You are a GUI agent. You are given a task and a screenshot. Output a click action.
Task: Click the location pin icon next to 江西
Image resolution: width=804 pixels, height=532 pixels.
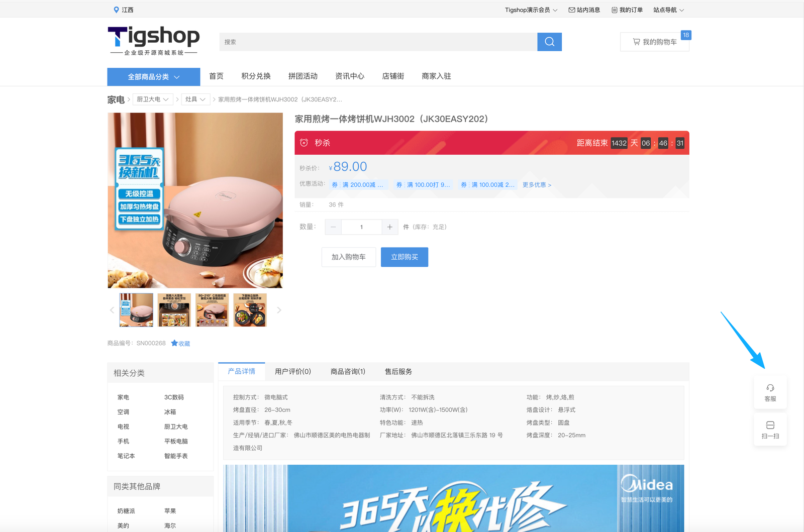tap(116, 10)
